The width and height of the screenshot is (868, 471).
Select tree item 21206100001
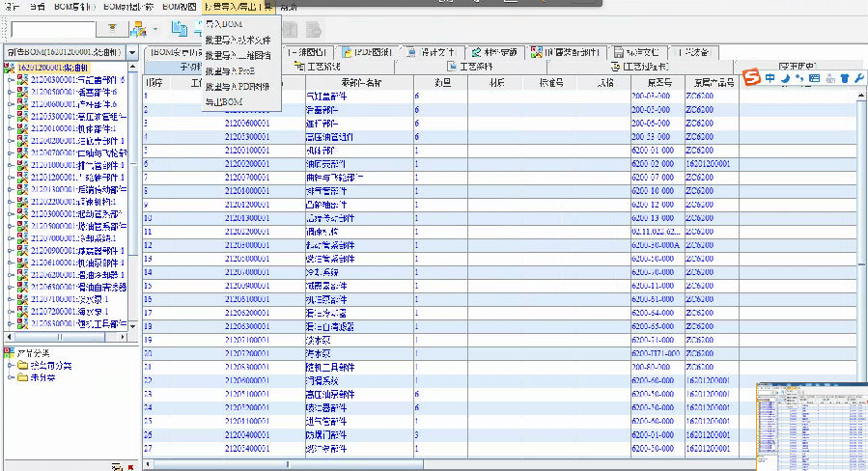click(77, 263)
